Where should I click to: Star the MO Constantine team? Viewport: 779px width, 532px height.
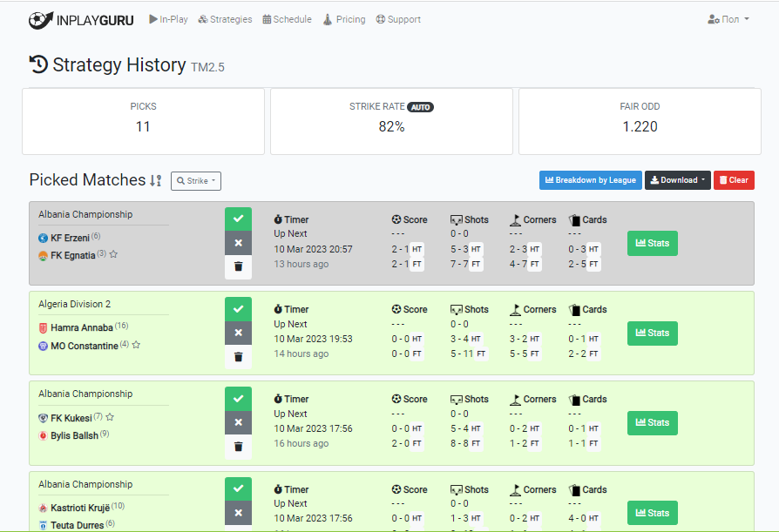(x=136, y=346)
